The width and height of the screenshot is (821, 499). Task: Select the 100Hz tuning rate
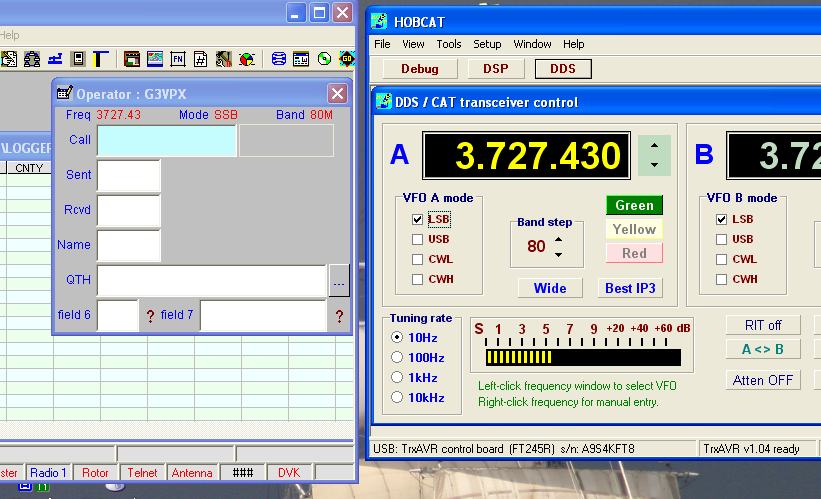point(397,357)
